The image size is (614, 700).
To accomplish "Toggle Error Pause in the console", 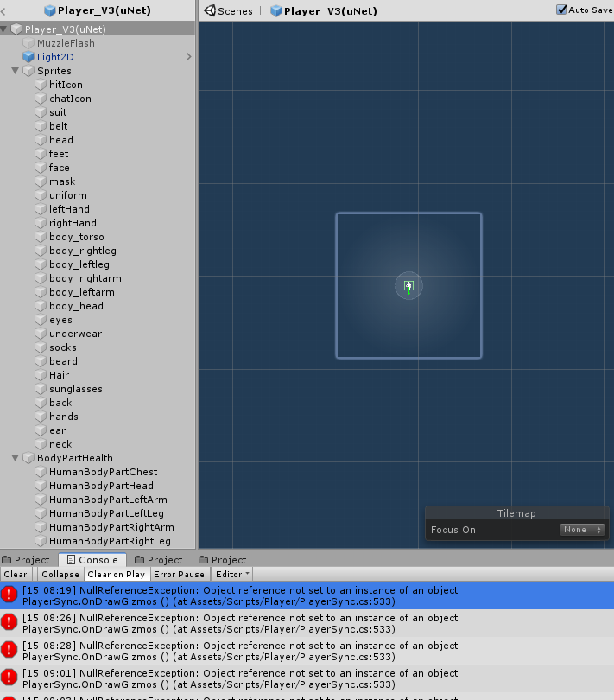I will pyautogui.click(x=179, y=575).
